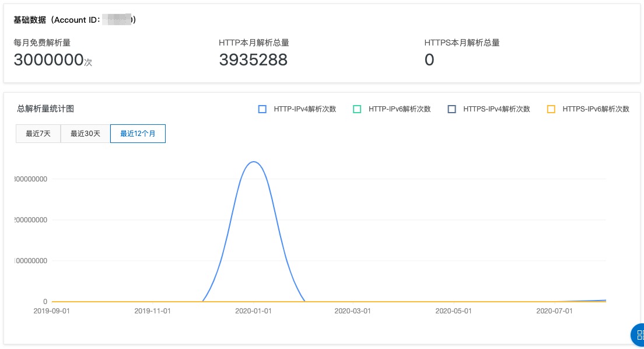The height and width of the screenshot is (349, 644).
Task: Click the 基础数据 heading
Action: click(x=30, y=20)
